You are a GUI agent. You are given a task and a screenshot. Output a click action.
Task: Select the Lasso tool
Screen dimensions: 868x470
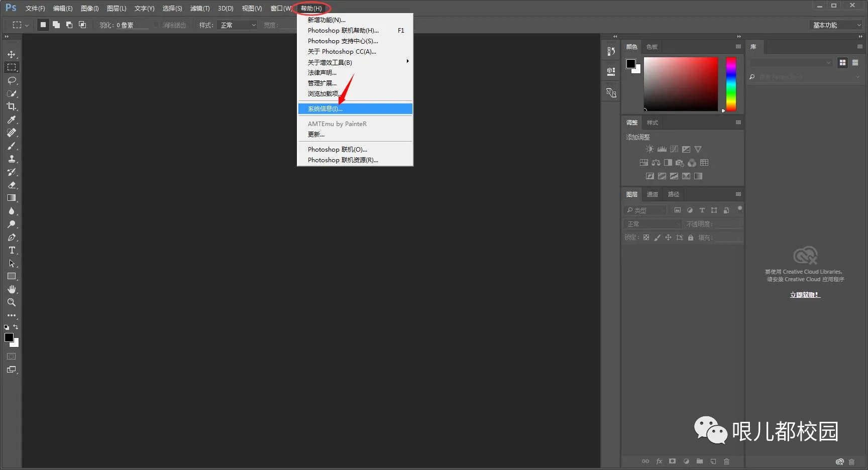click(x=12, y=80)
